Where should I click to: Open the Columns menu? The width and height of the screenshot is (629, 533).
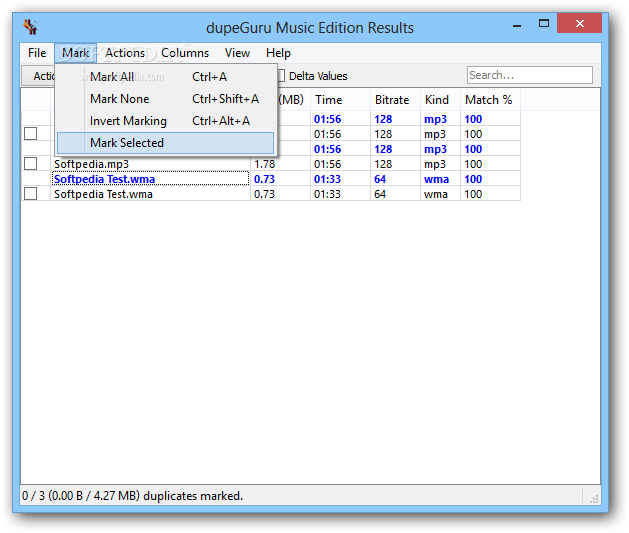185,53
